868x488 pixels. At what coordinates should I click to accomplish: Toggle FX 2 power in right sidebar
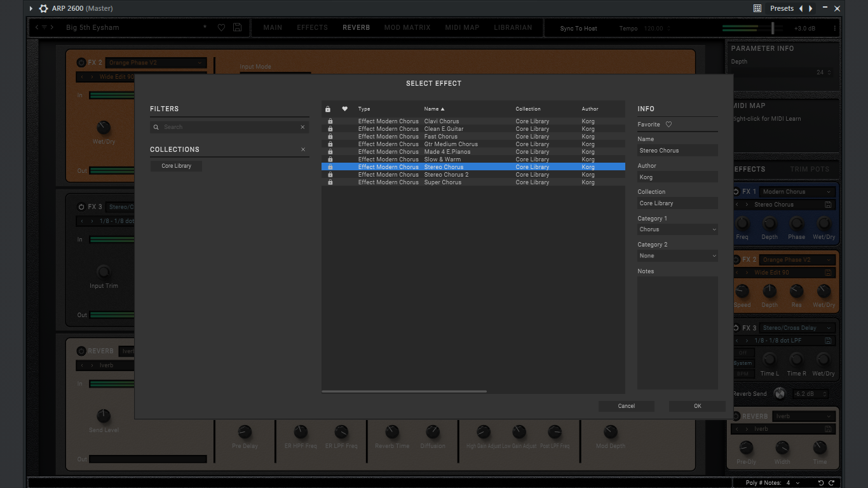point(736,259)
